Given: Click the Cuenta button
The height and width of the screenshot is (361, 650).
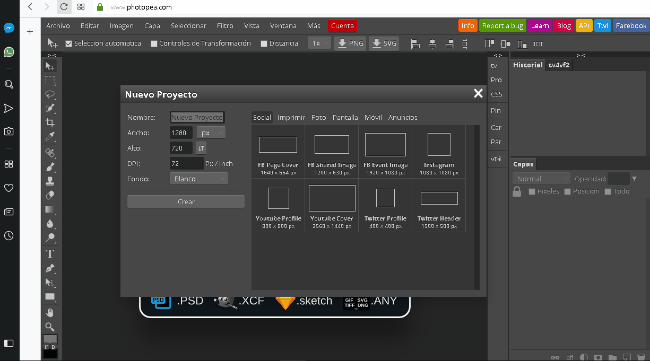Looking at the screenshot, I should [x=342, y=26].
